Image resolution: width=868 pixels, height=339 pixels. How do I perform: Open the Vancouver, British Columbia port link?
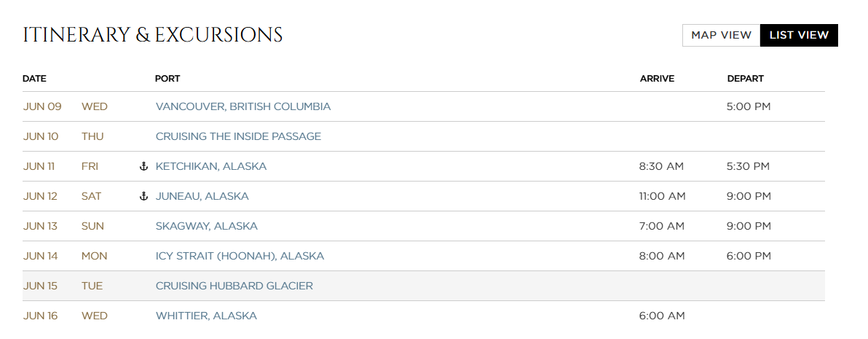243,106
